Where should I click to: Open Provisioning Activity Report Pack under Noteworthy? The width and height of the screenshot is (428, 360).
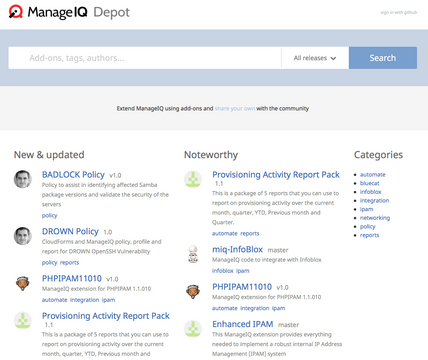[x=276, y=175]
